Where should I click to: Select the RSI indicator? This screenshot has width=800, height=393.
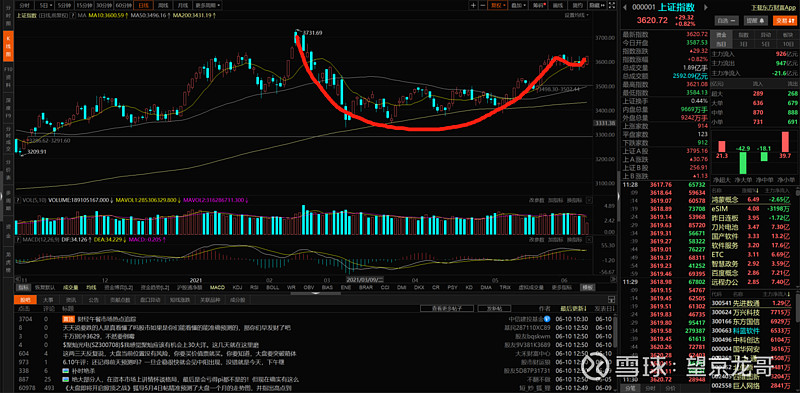tap(254, 287)
